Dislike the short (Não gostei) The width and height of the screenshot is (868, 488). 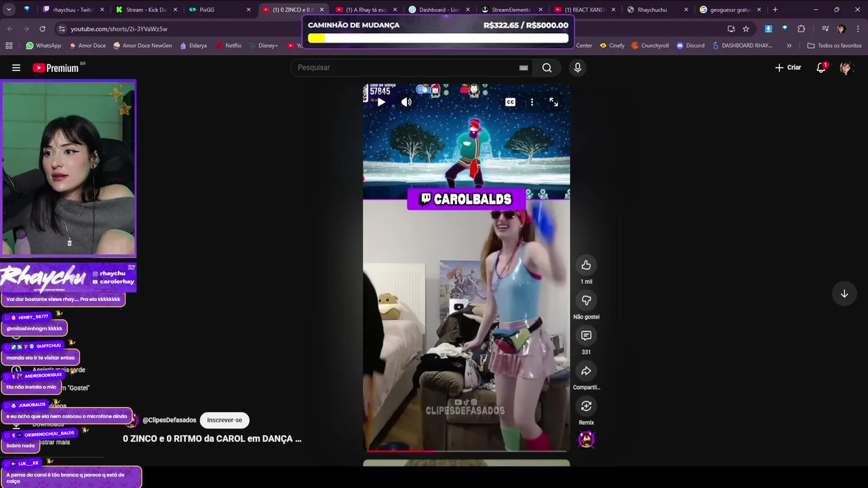tap(586, 300)
